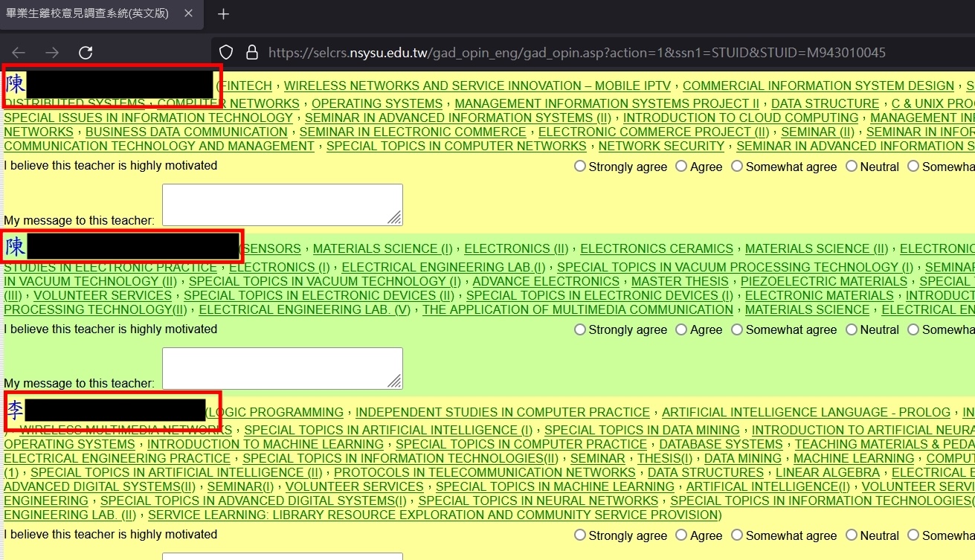Open ELECTRONIC COMMERCE PROJECT (II) link
Image resolution: width=975 pixels, height=560 pixels.
tap(654, 132)
